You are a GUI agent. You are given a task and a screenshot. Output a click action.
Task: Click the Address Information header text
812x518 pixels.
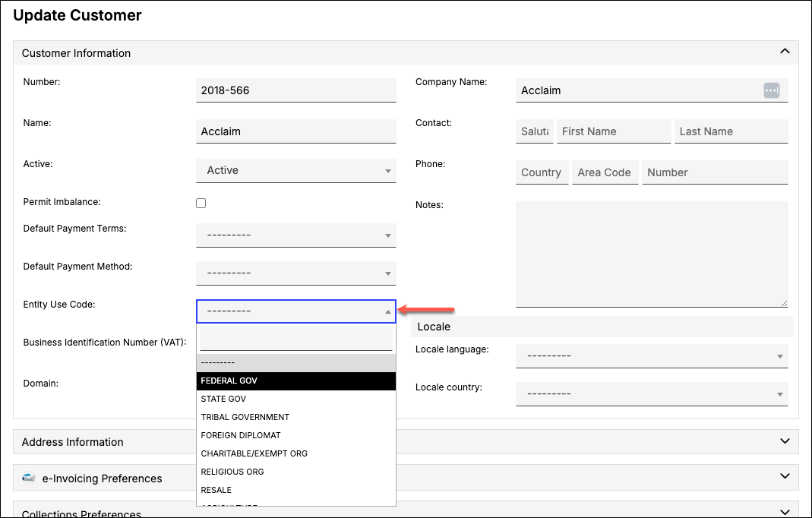(72, 442)
